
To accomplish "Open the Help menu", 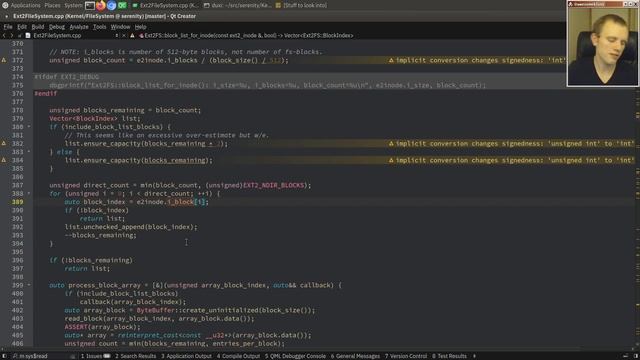I will tap(140, 27).
